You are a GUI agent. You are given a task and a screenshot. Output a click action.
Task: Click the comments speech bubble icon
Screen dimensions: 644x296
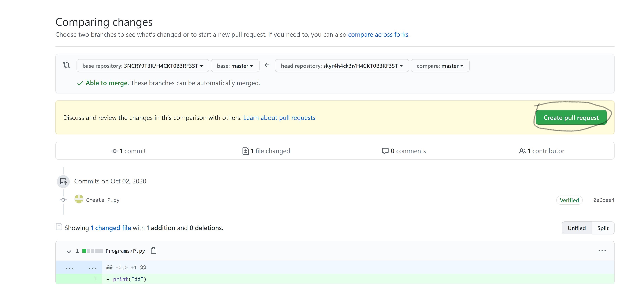point(385,151)
